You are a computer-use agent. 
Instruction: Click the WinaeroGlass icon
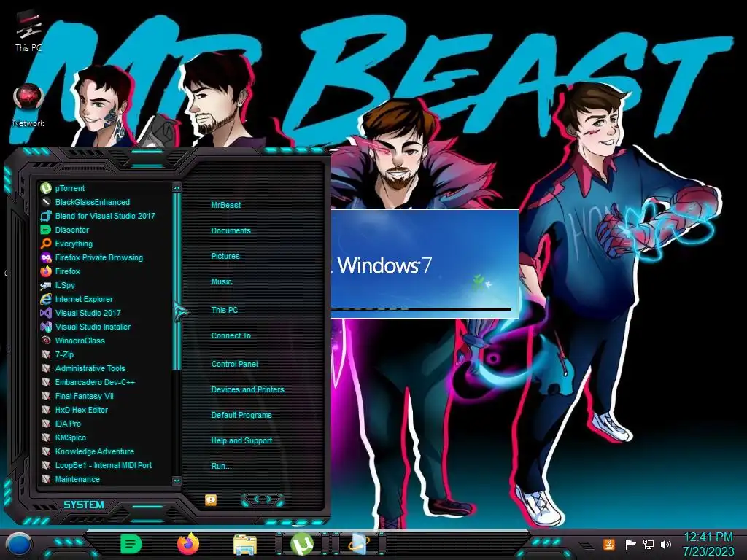[46, 341]
